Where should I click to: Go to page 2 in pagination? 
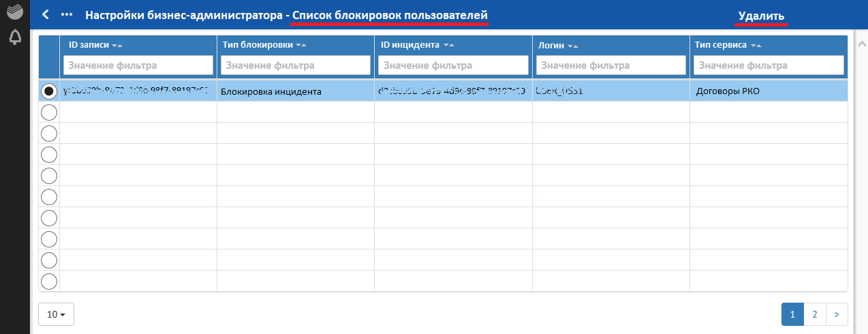point(815,314)
